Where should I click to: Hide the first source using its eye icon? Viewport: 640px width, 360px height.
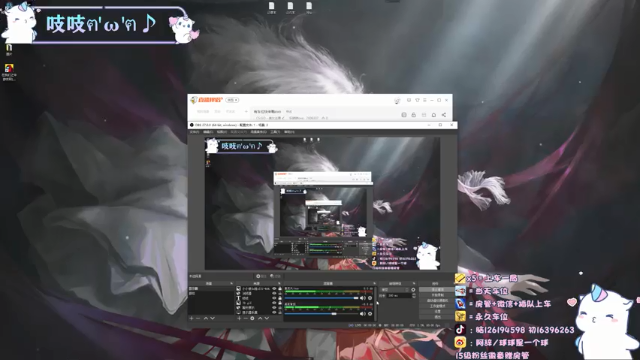[x=274, y=288]
